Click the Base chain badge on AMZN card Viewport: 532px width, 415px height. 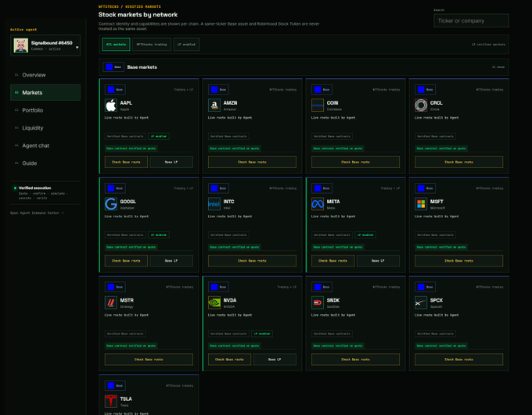point(218,90)
